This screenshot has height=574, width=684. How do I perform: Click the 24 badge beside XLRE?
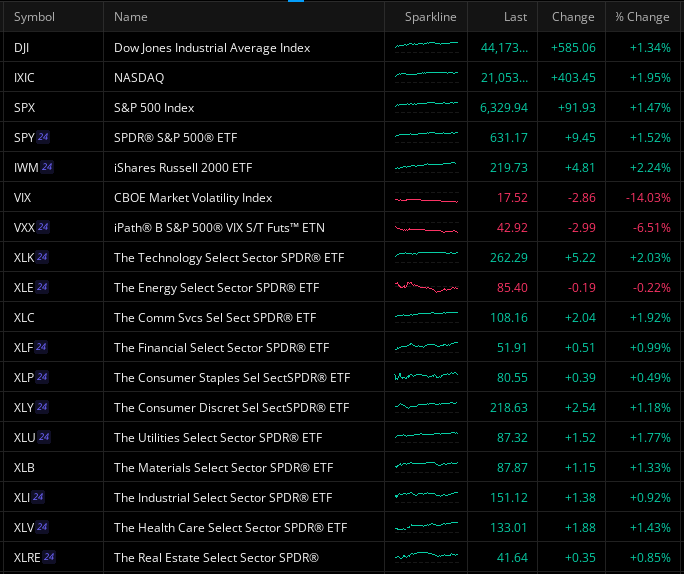(49, 557)
